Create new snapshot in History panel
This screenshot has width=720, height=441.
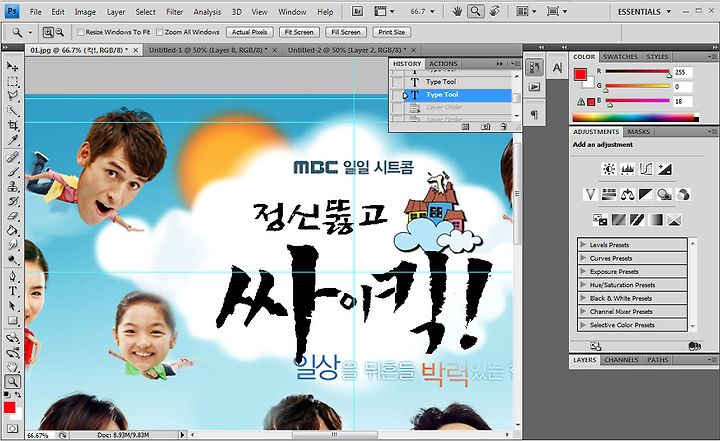485,127
